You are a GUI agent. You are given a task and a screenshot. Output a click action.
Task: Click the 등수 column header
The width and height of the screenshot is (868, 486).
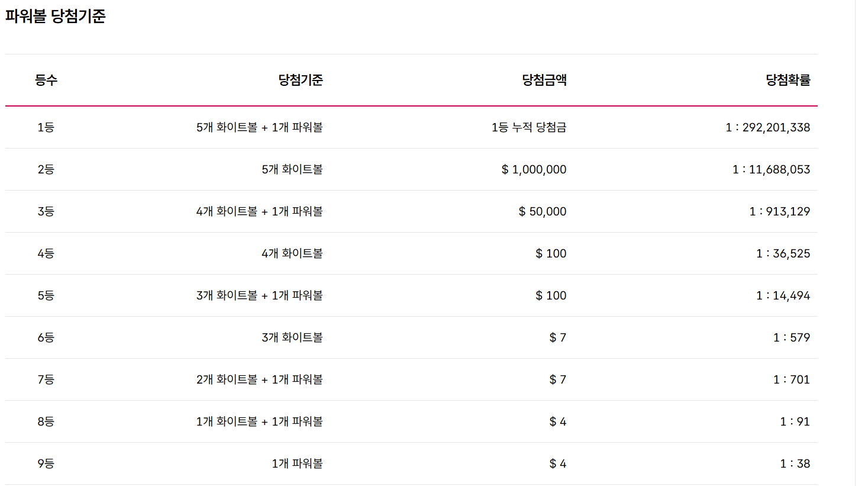click(46, 80)
